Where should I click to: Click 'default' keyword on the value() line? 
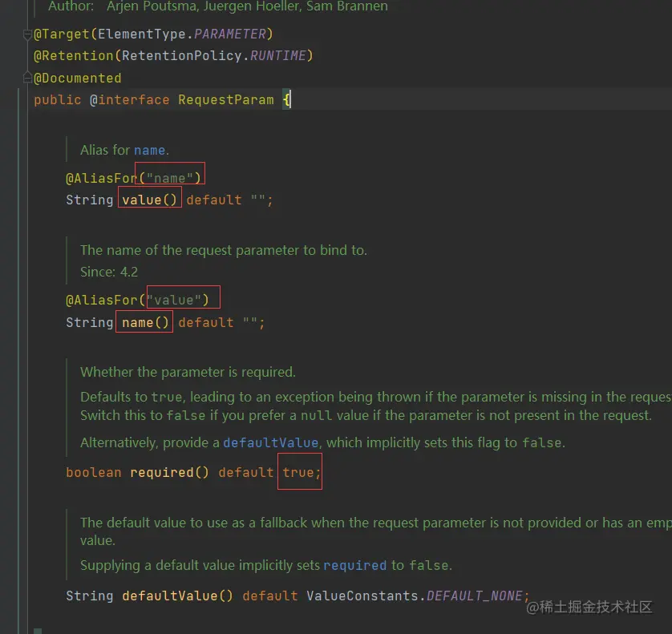click(x=214, y=200)
